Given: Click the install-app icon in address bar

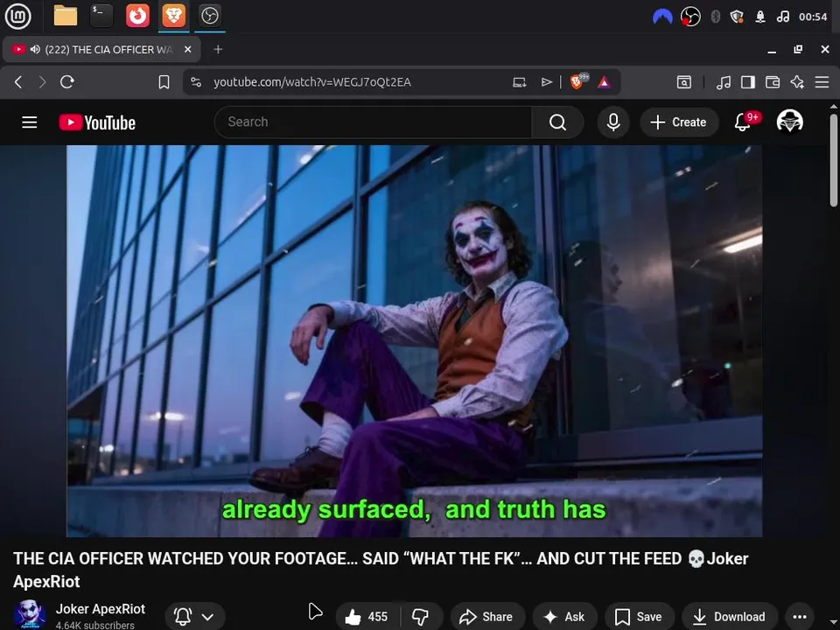Looking at the screenshot, I should click(519, 82).
